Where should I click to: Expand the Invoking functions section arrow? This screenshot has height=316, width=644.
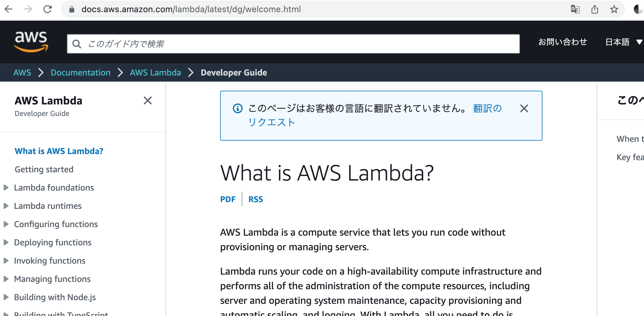point(6,261)
